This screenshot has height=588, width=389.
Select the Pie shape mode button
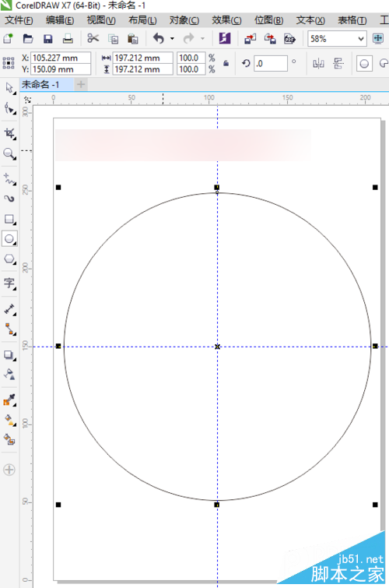(384, 63)
